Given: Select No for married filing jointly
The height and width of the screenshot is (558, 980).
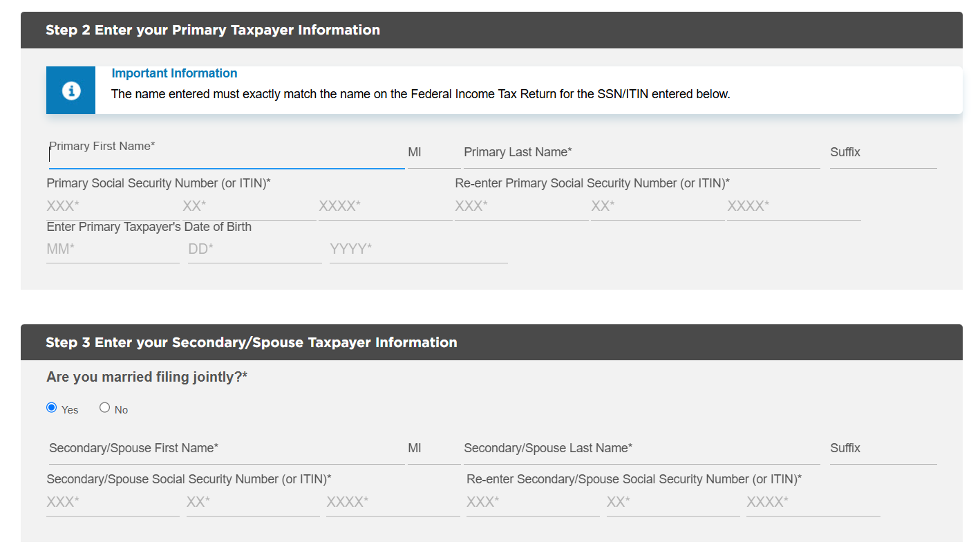Looking at the screenshot, I should coord(104,407).
